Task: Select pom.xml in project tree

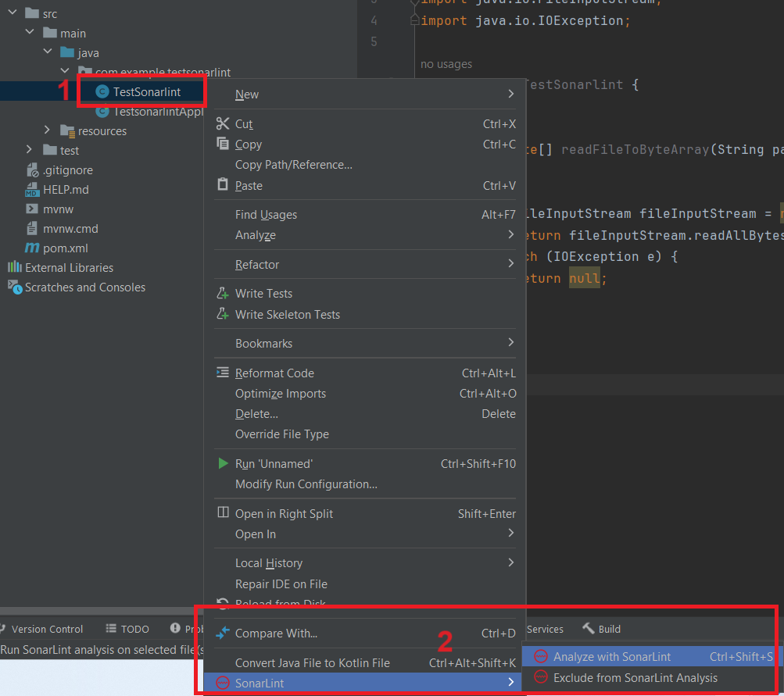Action: coord(65,248)
